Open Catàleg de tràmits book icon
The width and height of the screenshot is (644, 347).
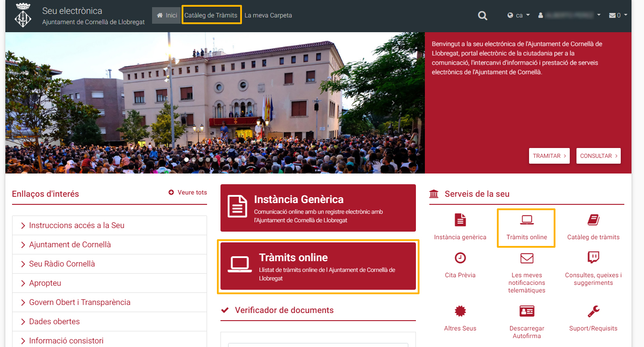pos(593,220)
